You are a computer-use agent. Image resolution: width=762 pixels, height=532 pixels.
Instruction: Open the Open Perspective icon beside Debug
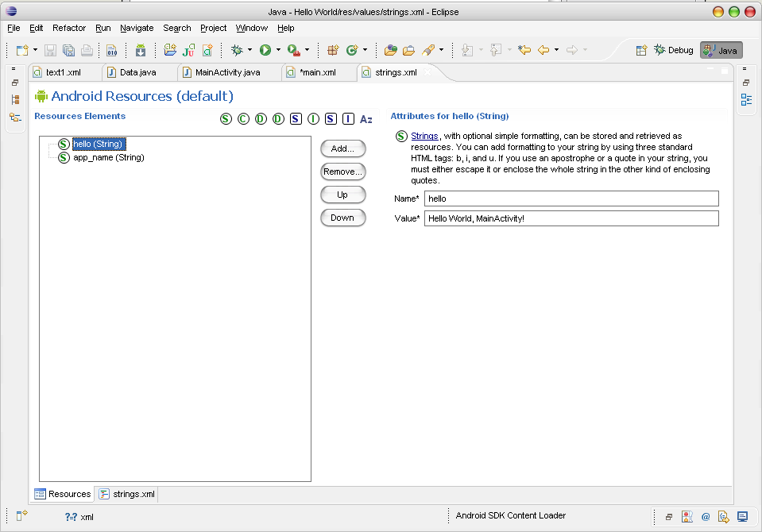[x=641, y=50]
